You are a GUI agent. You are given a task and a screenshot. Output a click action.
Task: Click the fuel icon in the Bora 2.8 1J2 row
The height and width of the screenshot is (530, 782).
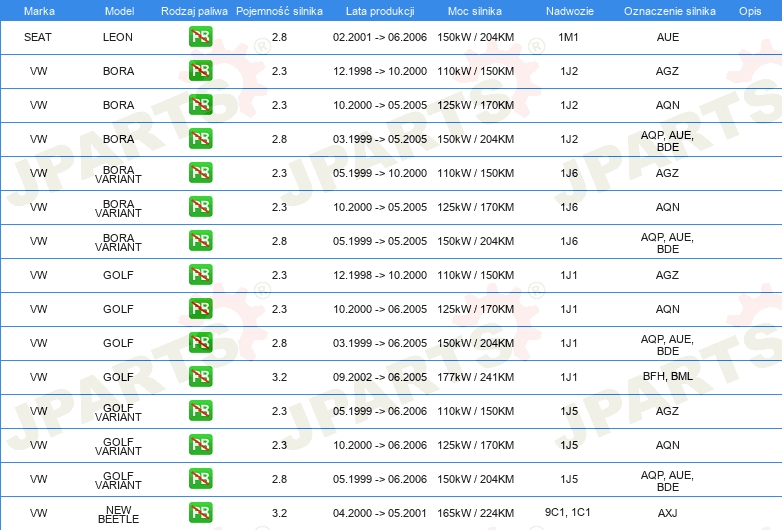[x=200, y=139]
